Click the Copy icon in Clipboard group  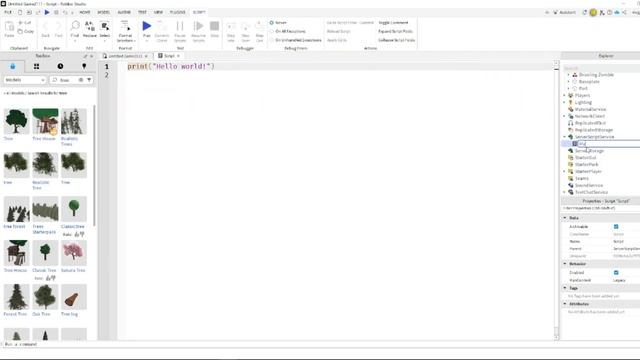[20, 31]
